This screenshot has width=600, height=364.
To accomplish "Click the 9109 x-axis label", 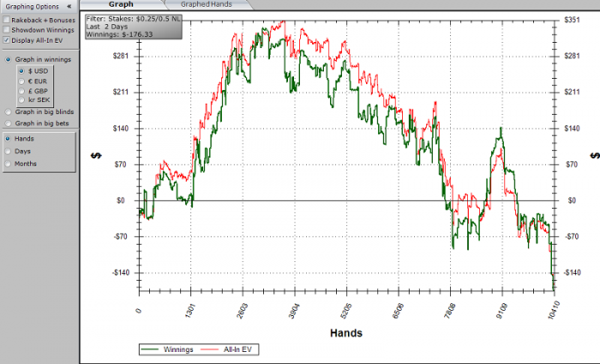I will [x=501, y=310].
